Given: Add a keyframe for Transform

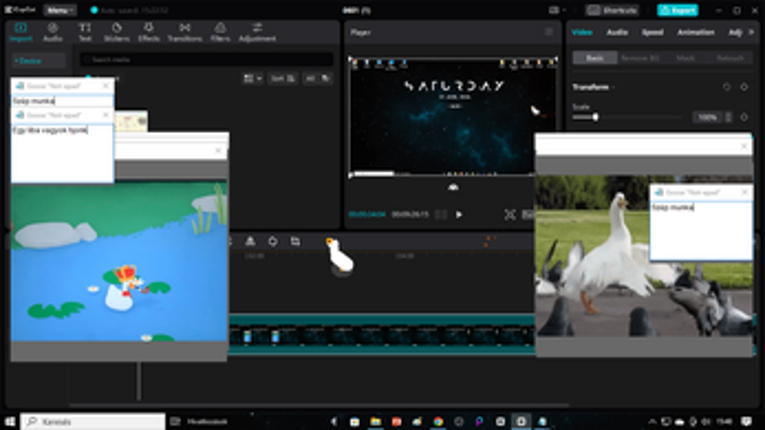Looking at the screenshot, I should pyautogui.click(x=744, y=87).
